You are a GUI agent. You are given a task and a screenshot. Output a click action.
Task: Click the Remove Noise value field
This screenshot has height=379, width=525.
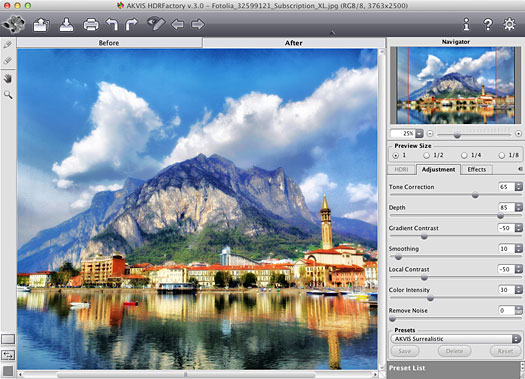tap(506, 310)
